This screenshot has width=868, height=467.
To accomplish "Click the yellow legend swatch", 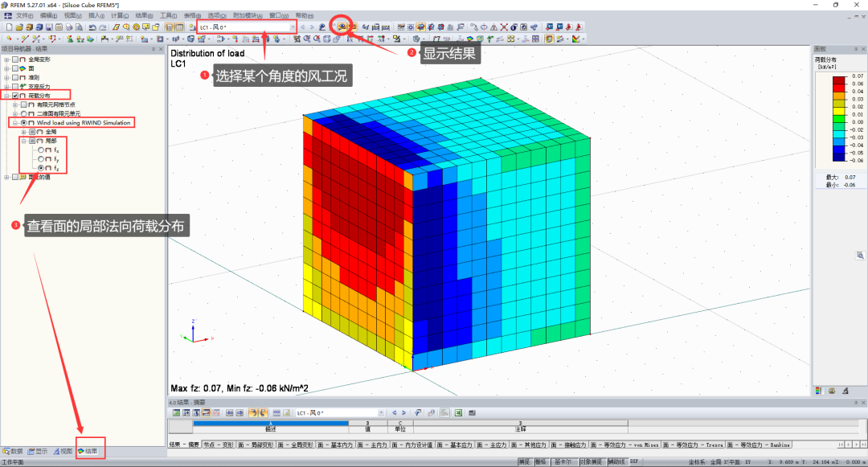I will coord(839,111).
